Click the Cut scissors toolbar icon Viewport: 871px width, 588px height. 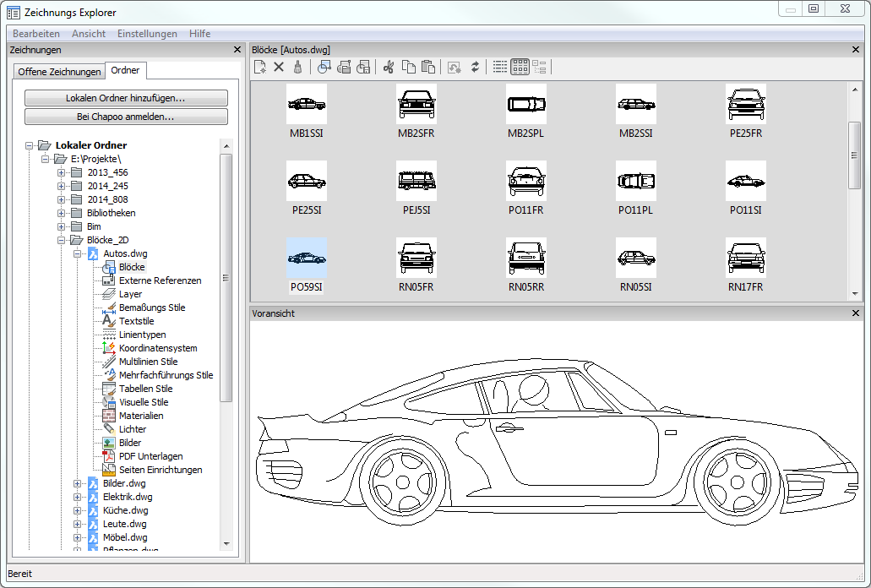tap(389, 67)
